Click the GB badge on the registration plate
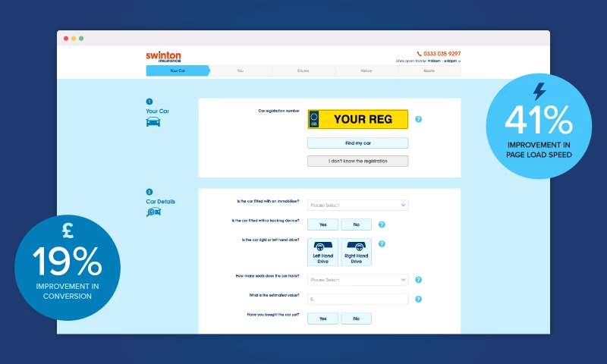 [x=313, y=119]
